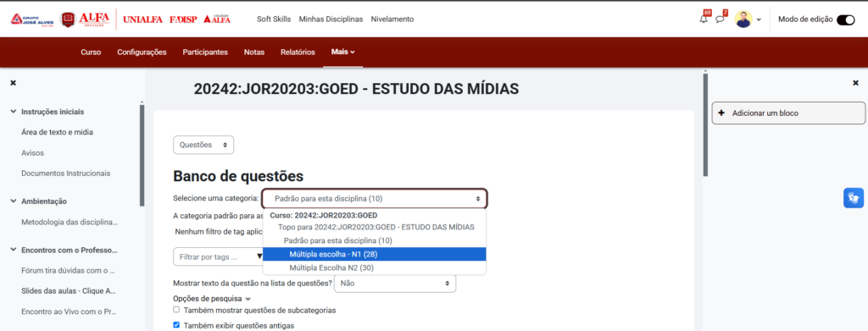Open the Participantes tab
The image size is (868, 331).
(x=205, y=52)
